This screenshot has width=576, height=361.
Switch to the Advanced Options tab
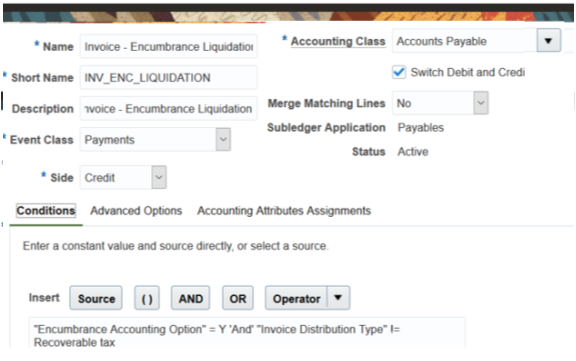pyautogui.click(x=136, y=211)
